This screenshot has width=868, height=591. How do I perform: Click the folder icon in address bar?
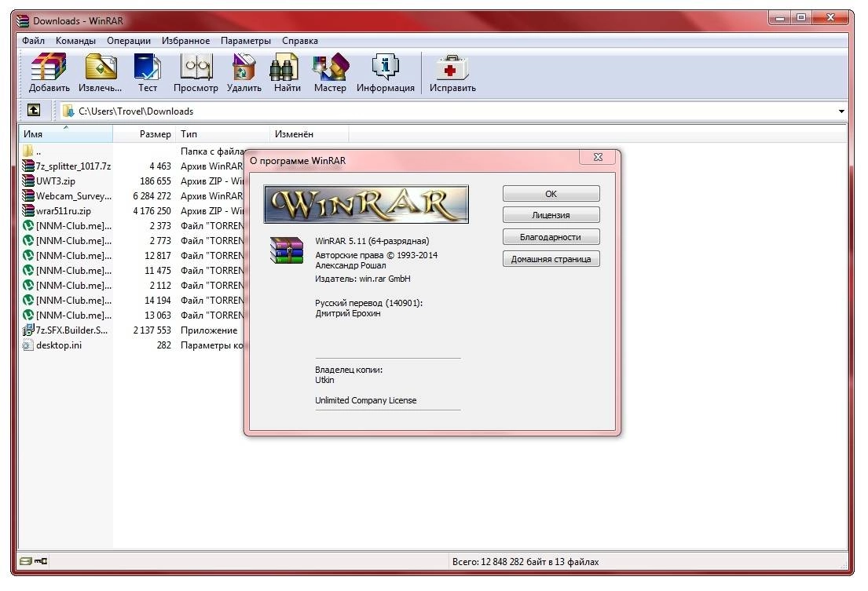pos(68,111)
